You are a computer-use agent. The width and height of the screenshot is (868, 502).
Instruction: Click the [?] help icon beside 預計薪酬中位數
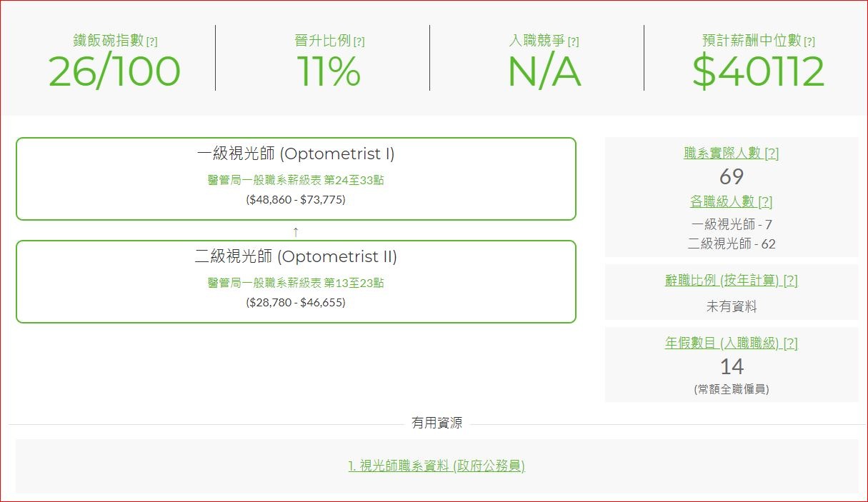tap(809, 42)
